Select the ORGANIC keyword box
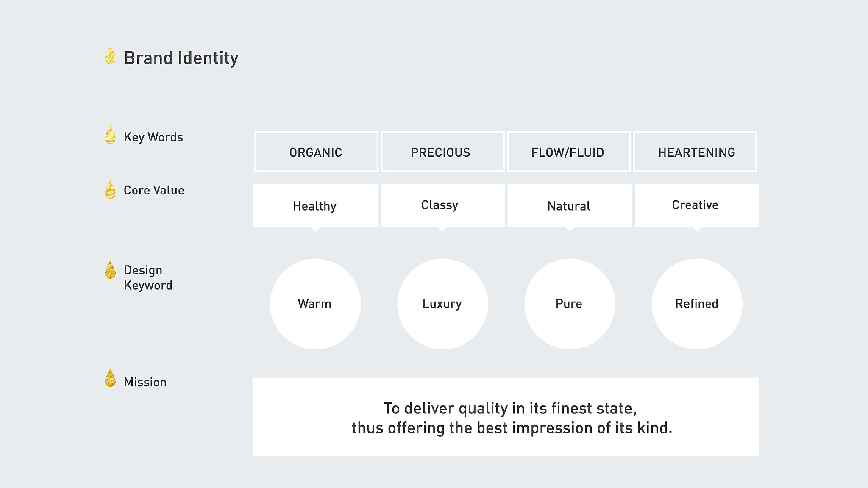Image resolution: width=868 pixels, height=488 pixels. tap(316, 152)
